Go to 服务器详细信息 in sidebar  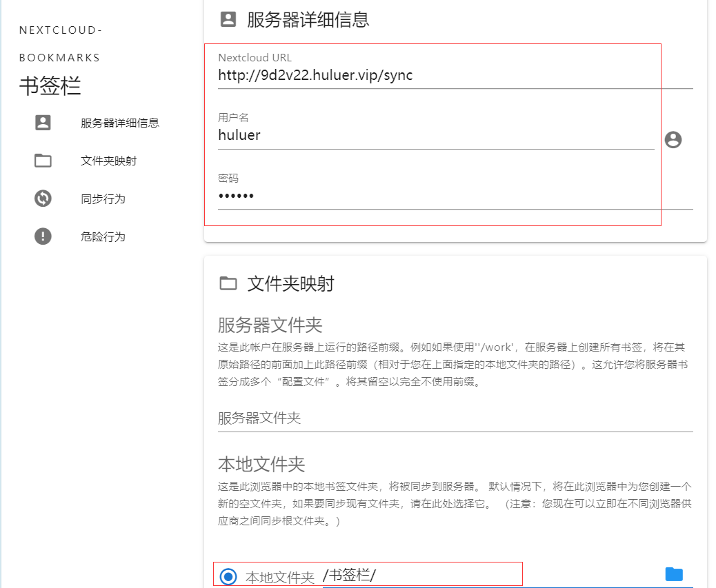[119, 123]
